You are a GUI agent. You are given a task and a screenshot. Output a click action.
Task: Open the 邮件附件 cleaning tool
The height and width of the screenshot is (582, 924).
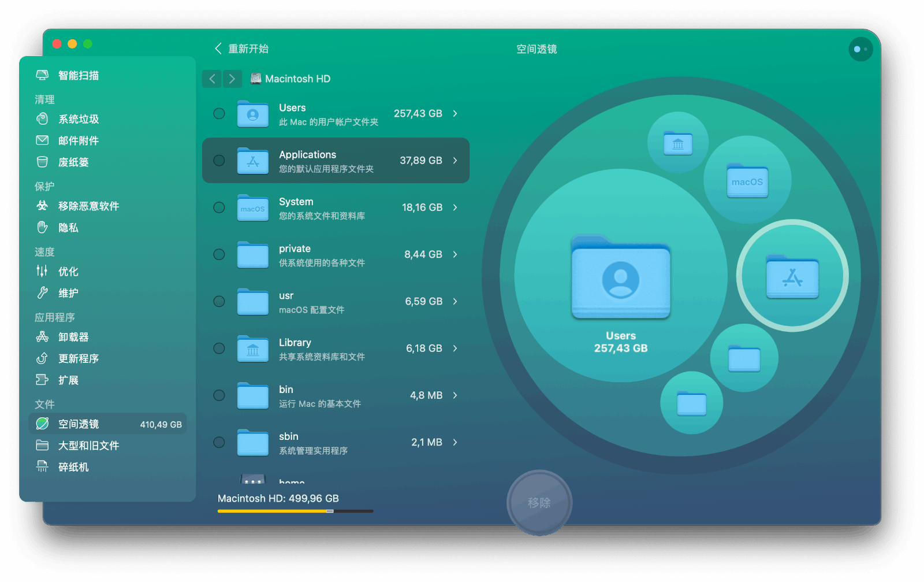78,140
